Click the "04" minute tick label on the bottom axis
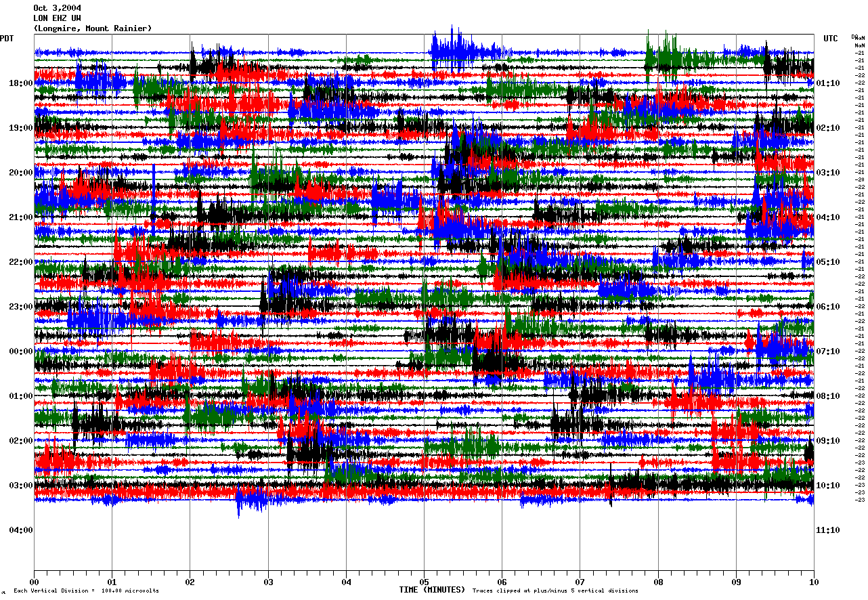Image resolution: width=868 pixels, height=600 pixels. tap(346, 581)
